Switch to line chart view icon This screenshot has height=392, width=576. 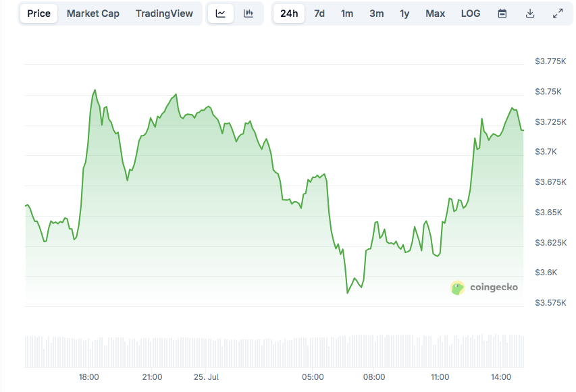[x=221, y=13]
